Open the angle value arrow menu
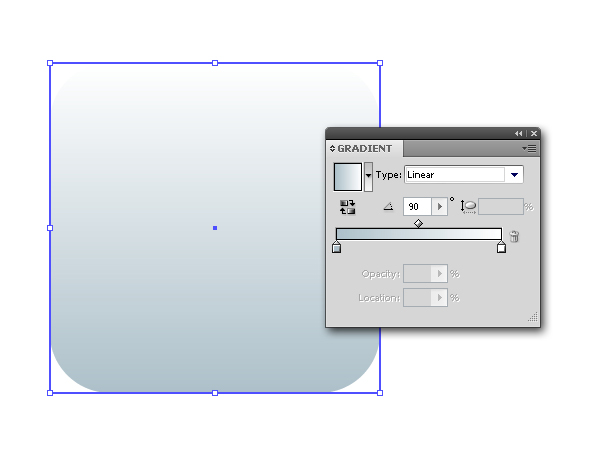Viewport: 600px width, 450px height. 440,207
